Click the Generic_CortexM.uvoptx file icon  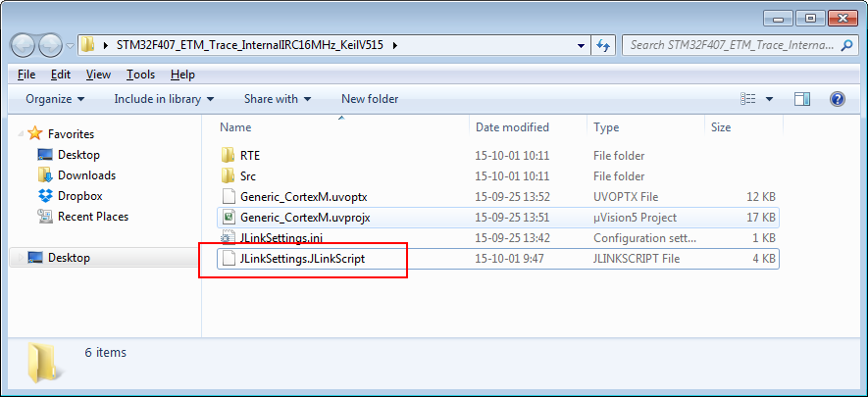point(229,197)
